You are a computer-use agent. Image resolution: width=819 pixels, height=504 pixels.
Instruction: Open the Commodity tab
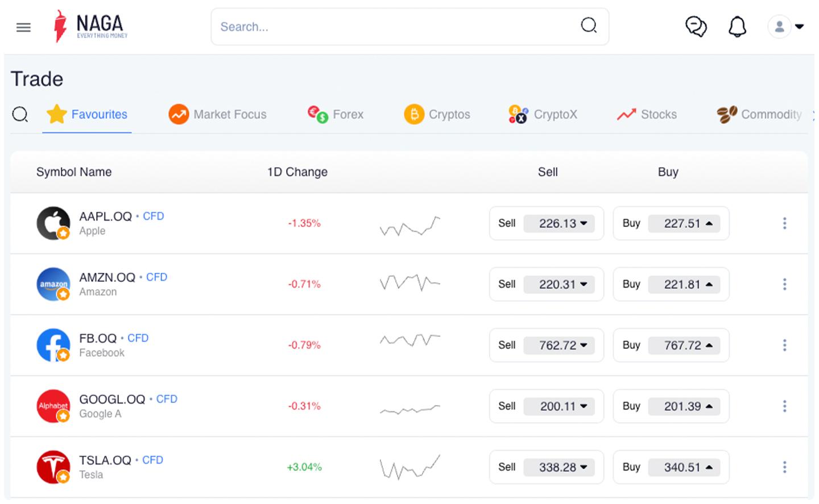pyautogui.click(x=759, y=114)
